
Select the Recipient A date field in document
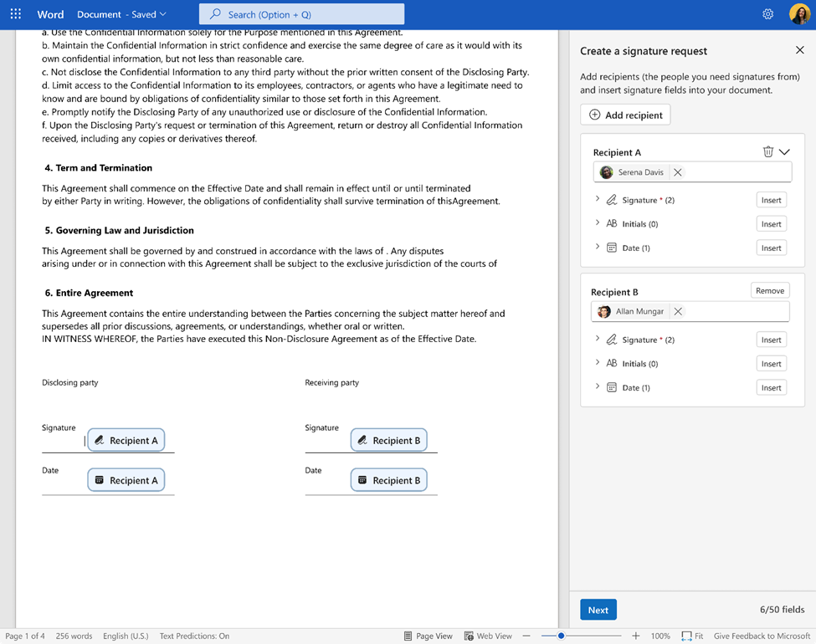(126, 480)
